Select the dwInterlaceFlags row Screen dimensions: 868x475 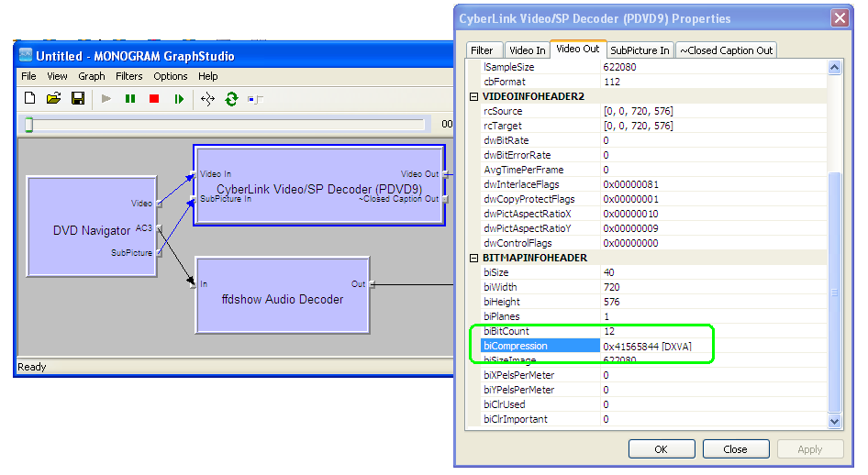point(653,184)
